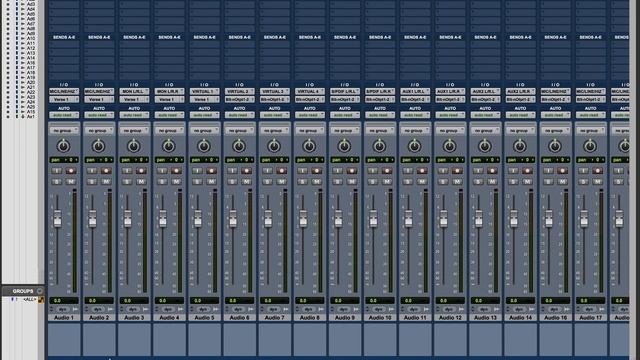Select the <ALL> group in Groups list
Screen dimensions: 640x360
pyautogui.click(x=29, y=300)
